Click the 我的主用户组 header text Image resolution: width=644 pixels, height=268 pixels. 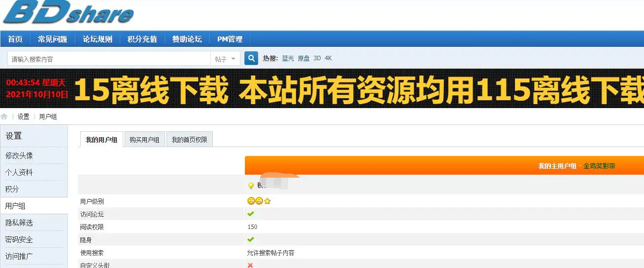[x=557, y=166]
